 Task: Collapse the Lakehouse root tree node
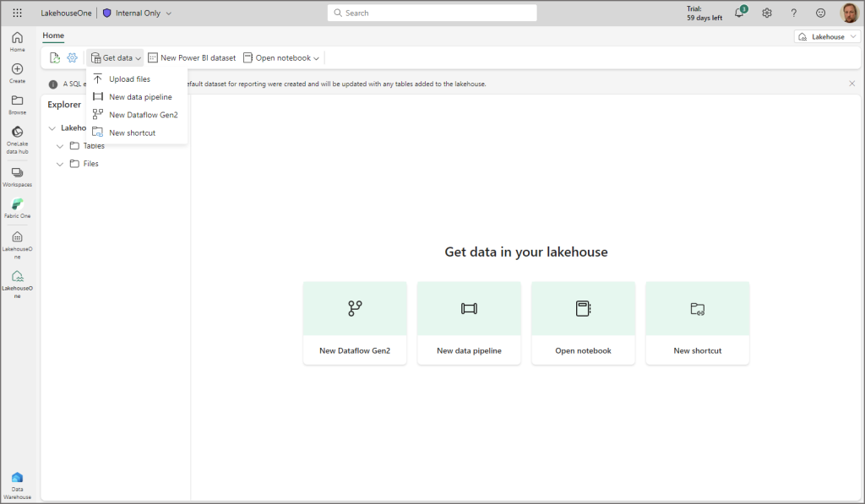tap(52, 128)
